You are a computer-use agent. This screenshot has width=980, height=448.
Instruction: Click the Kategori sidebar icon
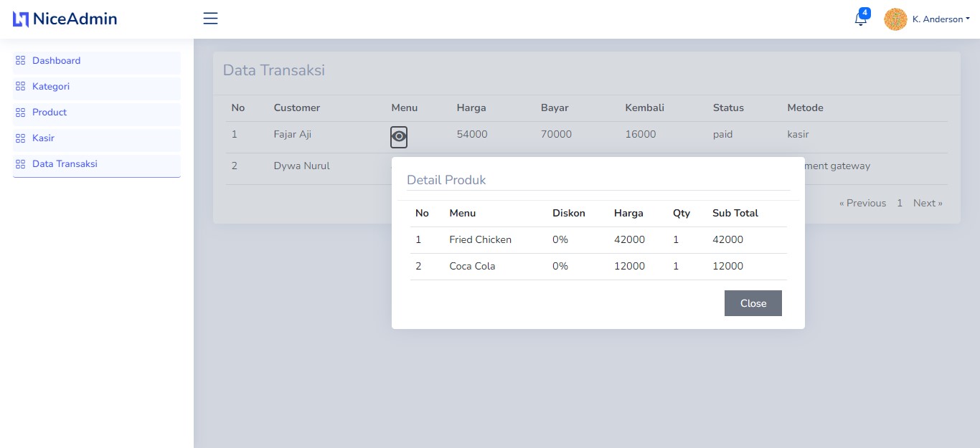coord(22,86)
